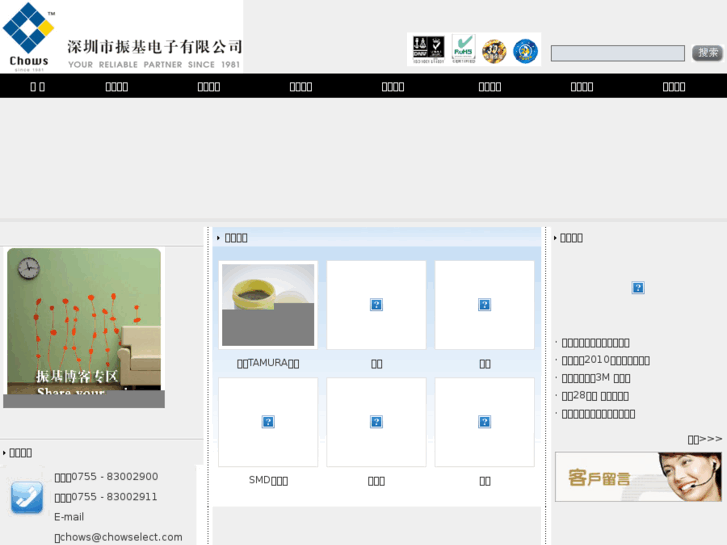Click the broken image icon above the news list
Image resolution: width=727 pixels, height=545 pixels.
coord(638,288)
